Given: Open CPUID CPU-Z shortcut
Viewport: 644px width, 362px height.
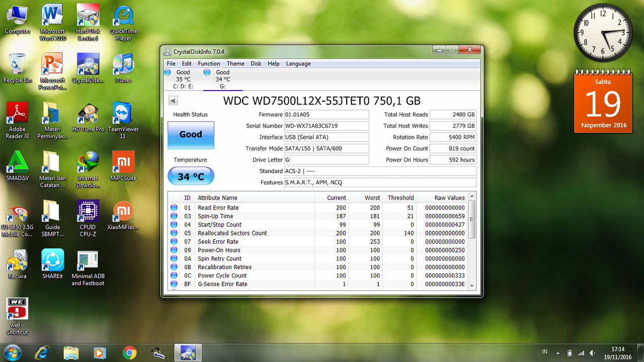Looking at the screenshot, I should coord(88,219).
